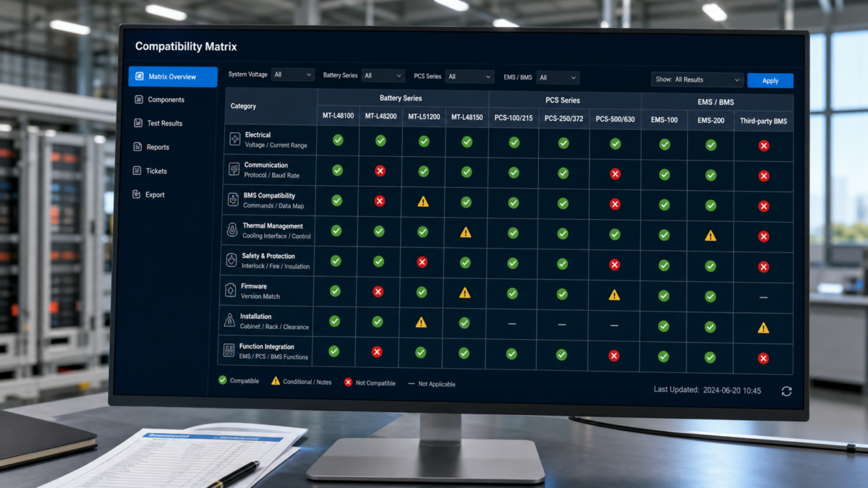The height and width of the screenshot is (488, 868).
Task: Click BMS Compatibility warning icon under MT-L51200
Action: point(423,202)
